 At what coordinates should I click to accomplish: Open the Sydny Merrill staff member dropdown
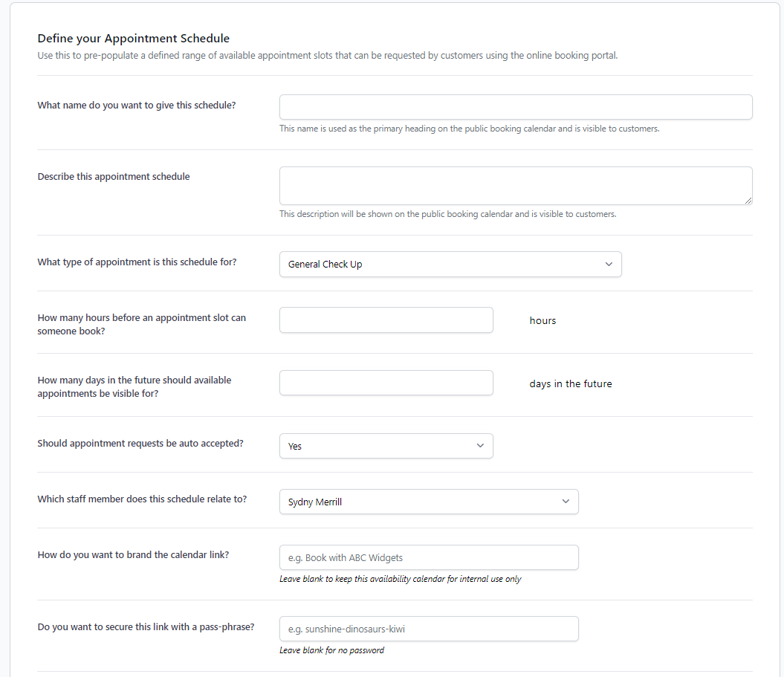[429, 502]
